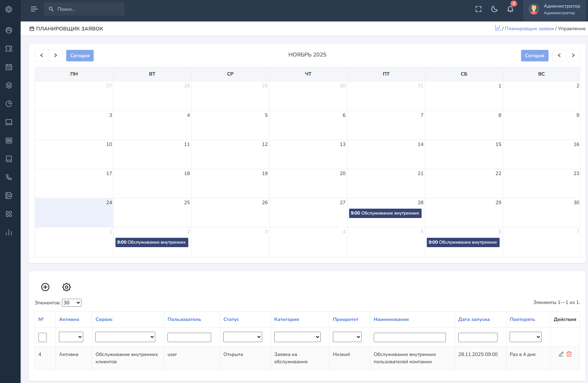The height and width of the screenshot is (383, 588).
Task: Add new scheduled request plus icon
Action: 45,287
